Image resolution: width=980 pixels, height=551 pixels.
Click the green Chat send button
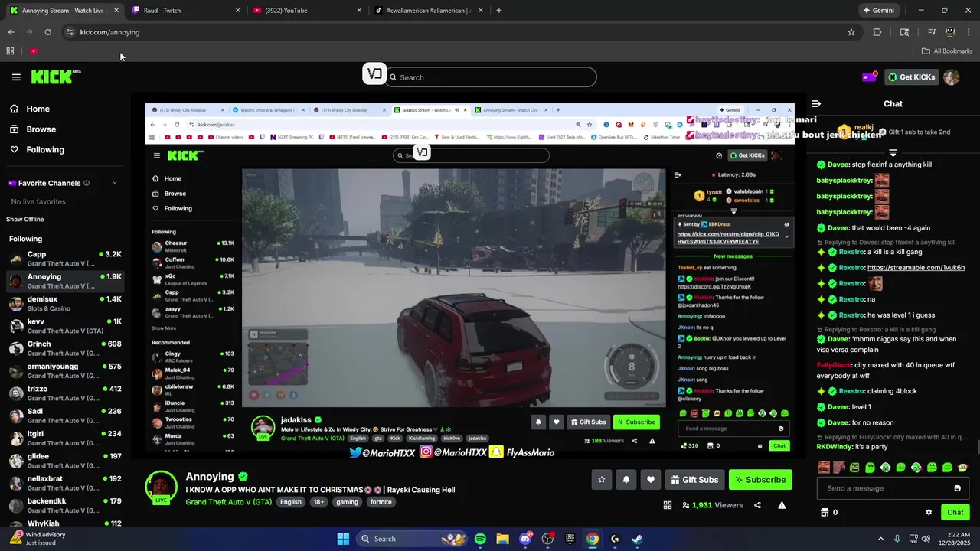[955, 513]
